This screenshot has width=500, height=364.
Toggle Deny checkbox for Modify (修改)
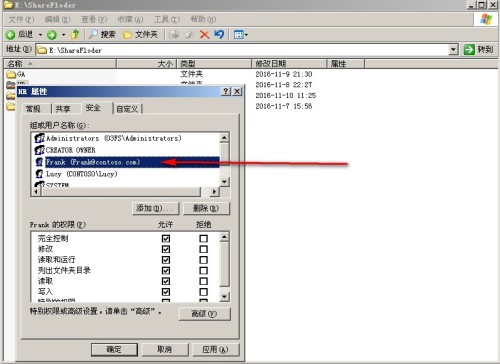coord(203,249)
